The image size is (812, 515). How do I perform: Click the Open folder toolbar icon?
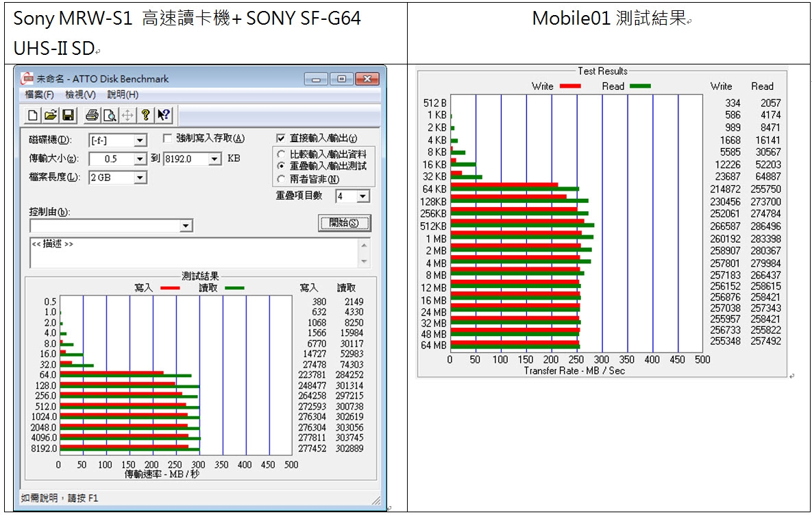click(x=50, y=115)
